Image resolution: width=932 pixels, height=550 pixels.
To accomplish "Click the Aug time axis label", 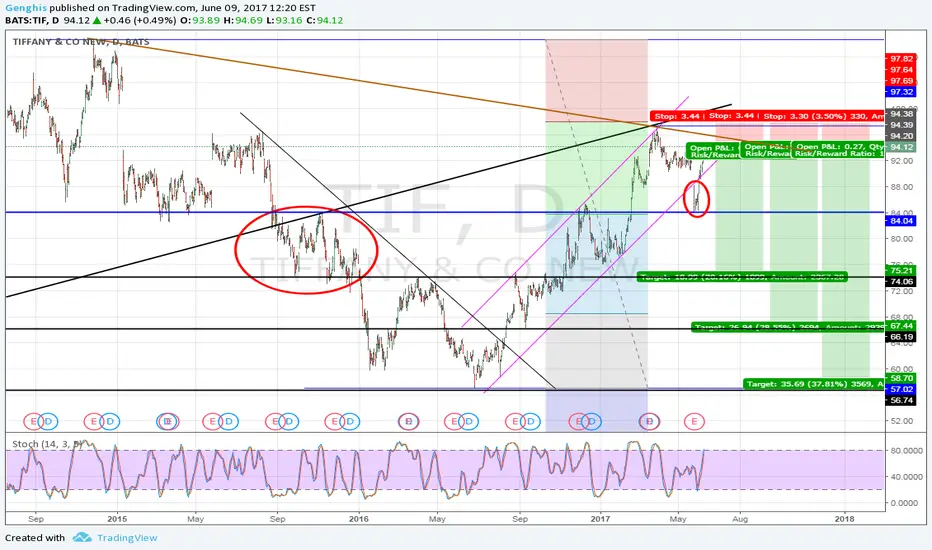I will [740, 519].
